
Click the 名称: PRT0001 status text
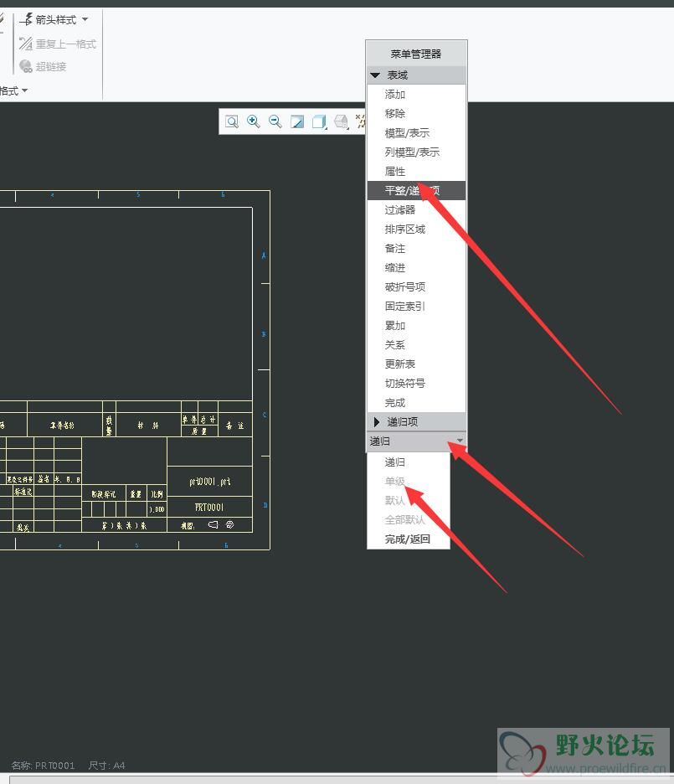[x=43, y=766]
